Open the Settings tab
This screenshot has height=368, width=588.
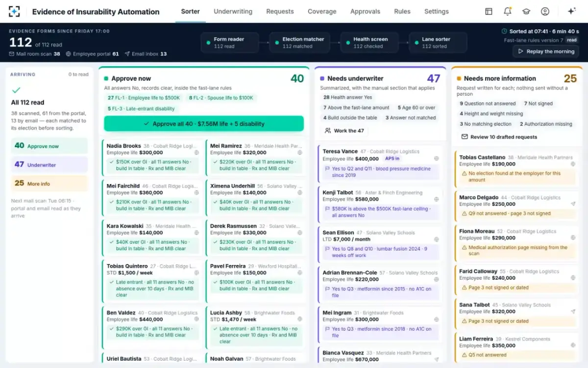437,11
